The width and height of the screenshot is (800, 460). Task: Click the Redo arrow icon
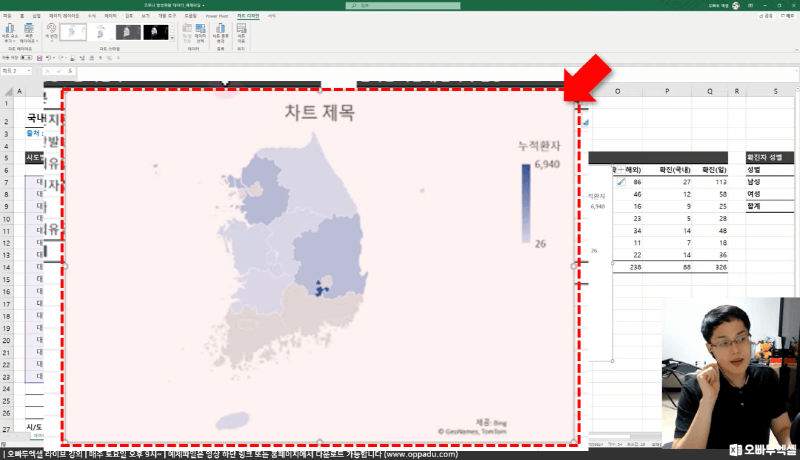coord(61,58)
